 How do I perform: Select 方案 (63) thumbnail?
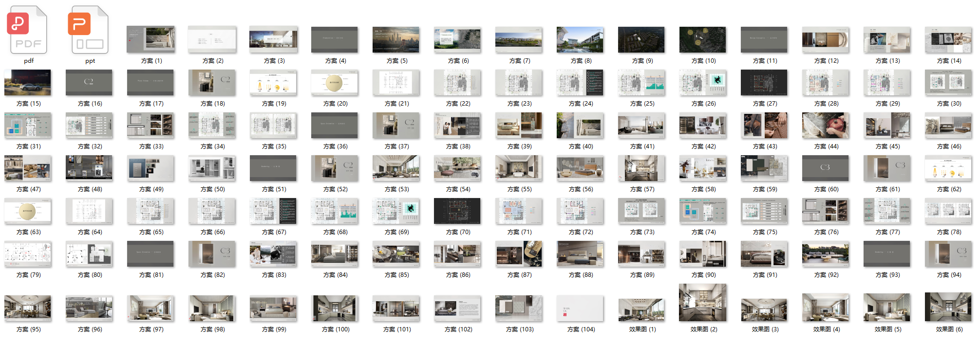click(28, 211)
